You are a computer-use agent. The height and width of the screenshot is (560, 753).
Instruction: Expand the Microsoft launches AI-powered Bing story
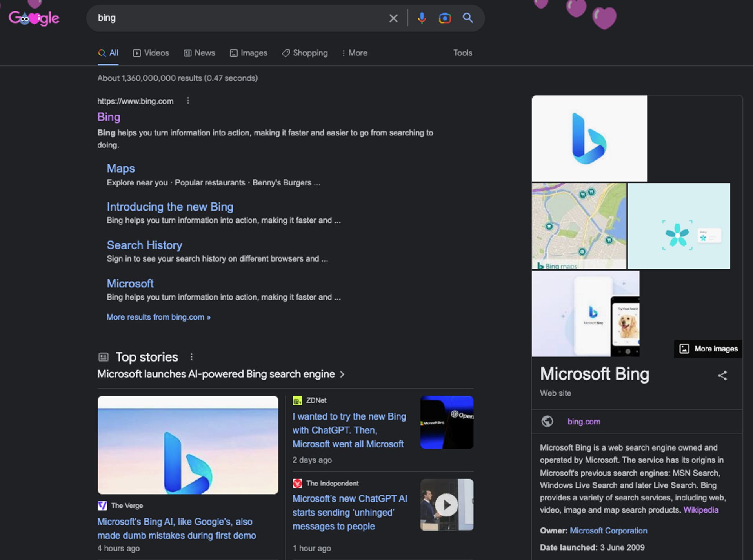(x=342, y=374)
